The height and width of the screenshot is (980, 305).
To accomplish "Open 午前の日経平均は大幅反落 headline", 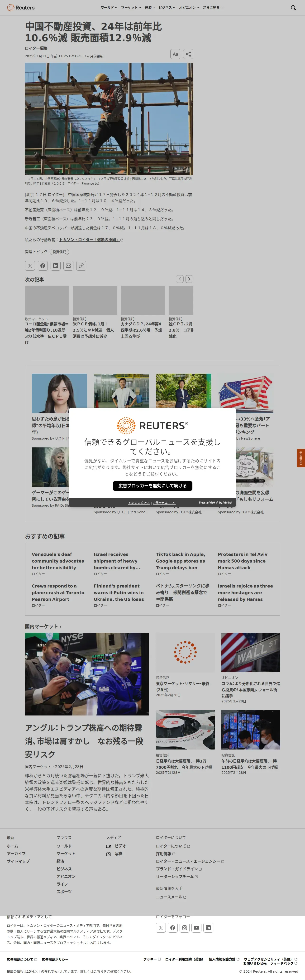I will point(250,764).
